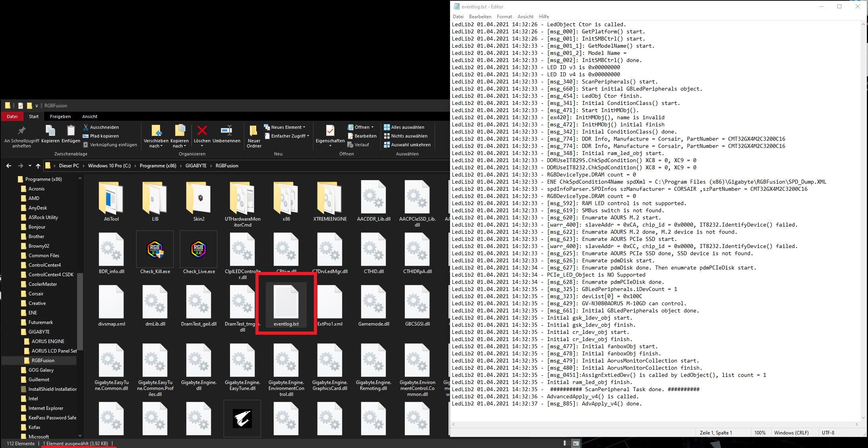Open the Format menu in Editor

coord(504,17)
